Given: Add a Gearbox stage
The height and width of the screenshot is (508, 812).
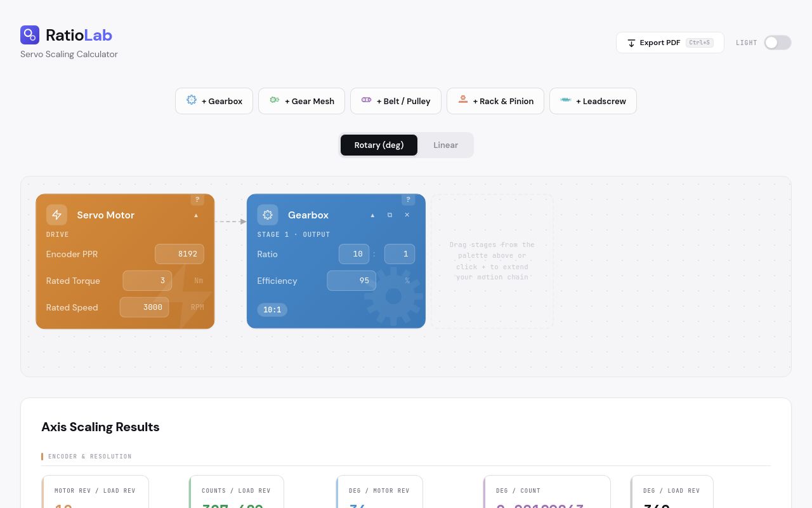Looking at the screenshot, I should [x=214, y=101].
